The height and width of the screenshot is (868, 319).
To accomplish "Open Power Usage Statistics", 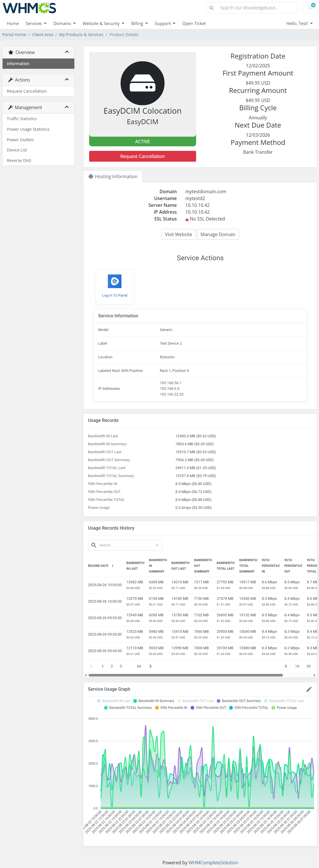I will click(38, 129).
